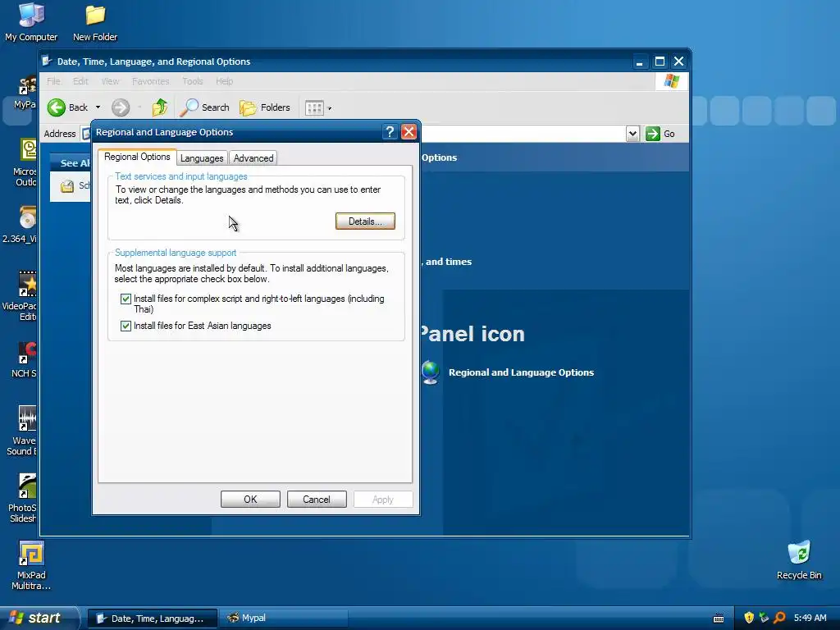Click the security shield tray icon

pyautogui.click(x=749, y=618)
